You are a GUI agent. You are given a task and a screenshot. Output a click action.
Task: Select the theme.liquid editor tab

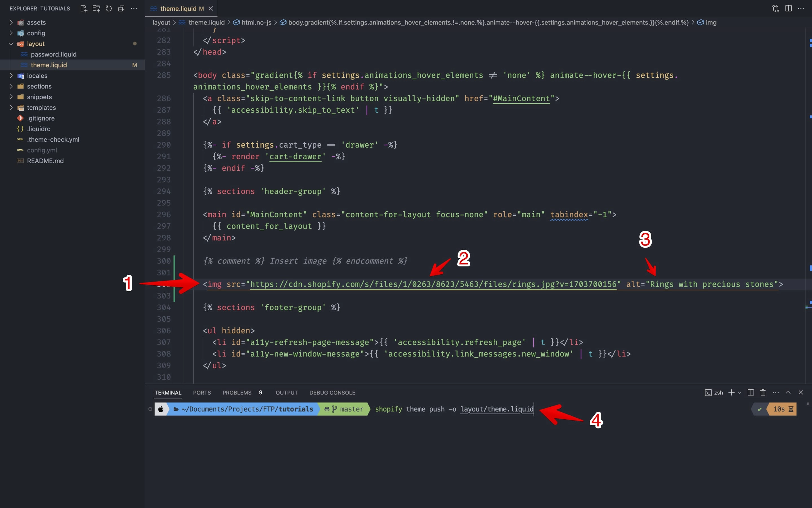point(181,8)
